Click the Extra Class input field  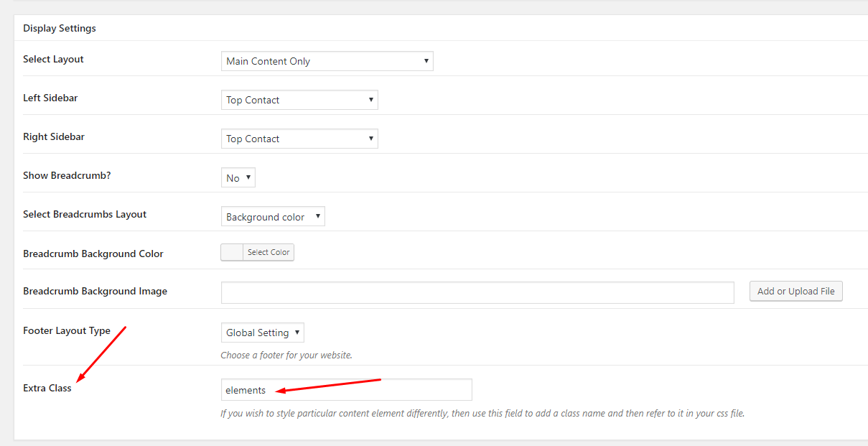[347, 389]
